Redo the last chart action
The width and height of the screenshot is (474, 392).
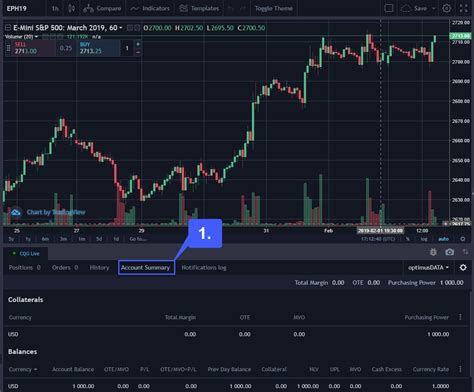(x=243, y=8)
